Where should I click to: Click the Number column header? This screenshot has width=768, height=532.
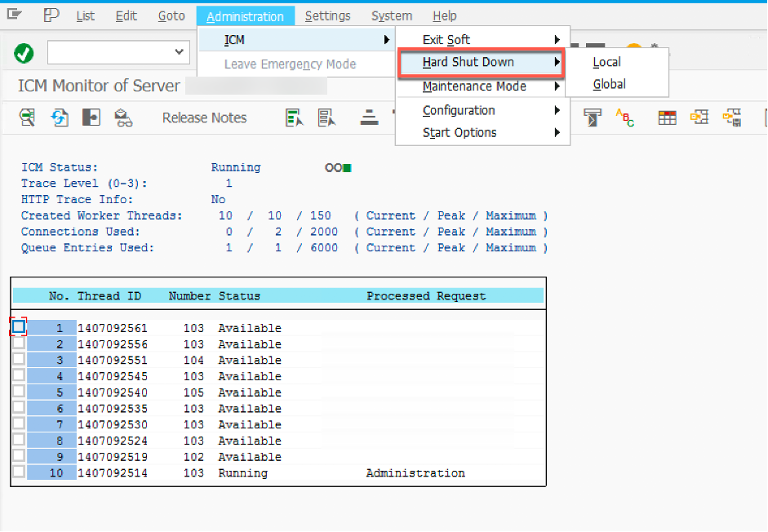[x=189, y=296]
